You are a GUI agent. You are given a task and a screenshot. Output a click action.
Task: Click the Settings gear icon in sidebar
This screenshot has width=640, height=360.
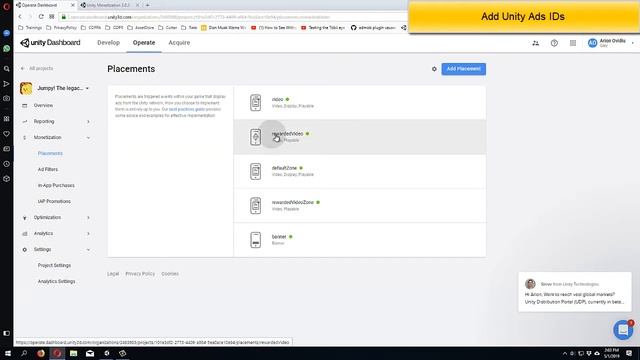(x=24, y=249)
